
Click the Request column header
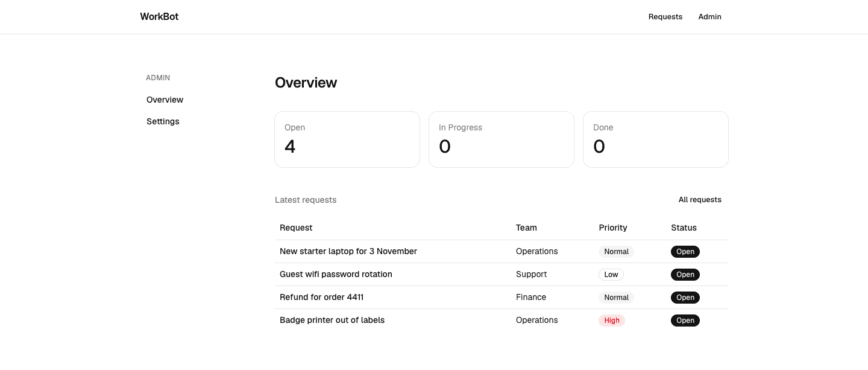pos(296,228)
